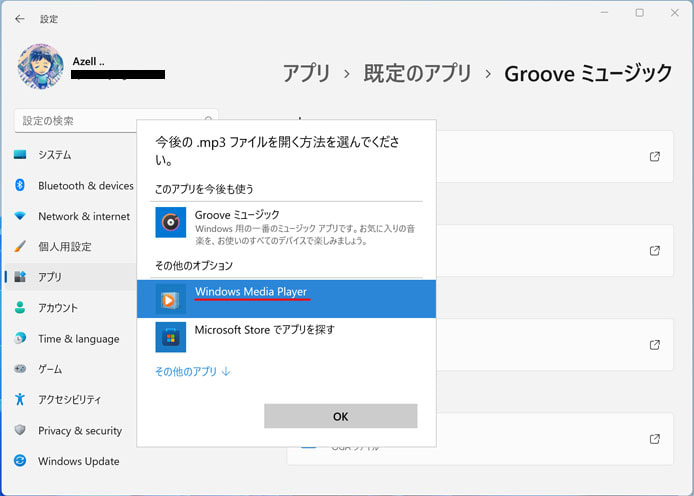The height and width of the screenshot is (496, 694).
Task: Open the fourth file type external-link icon
Action: 655,439
